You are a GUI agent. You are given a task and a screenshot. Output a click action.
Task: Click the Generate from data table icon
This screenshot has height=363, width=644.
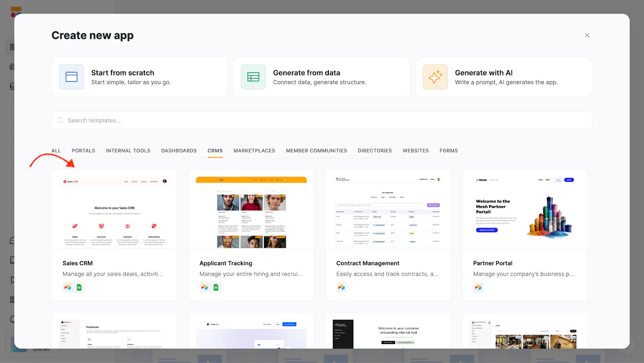pos(253,77)
